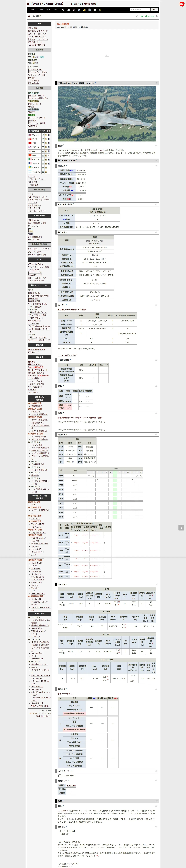Click the アメリカ flag icon in the sidebar
Image resolution: width=186 pixels, height=868 pixels.
(30, 135)
